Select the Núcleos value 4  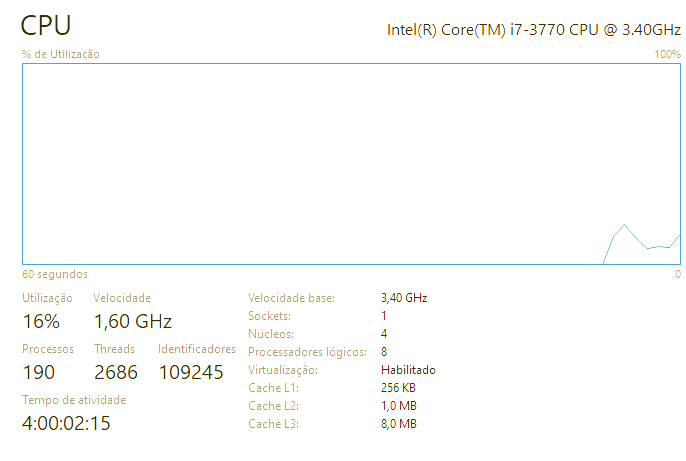click(384, 334)
